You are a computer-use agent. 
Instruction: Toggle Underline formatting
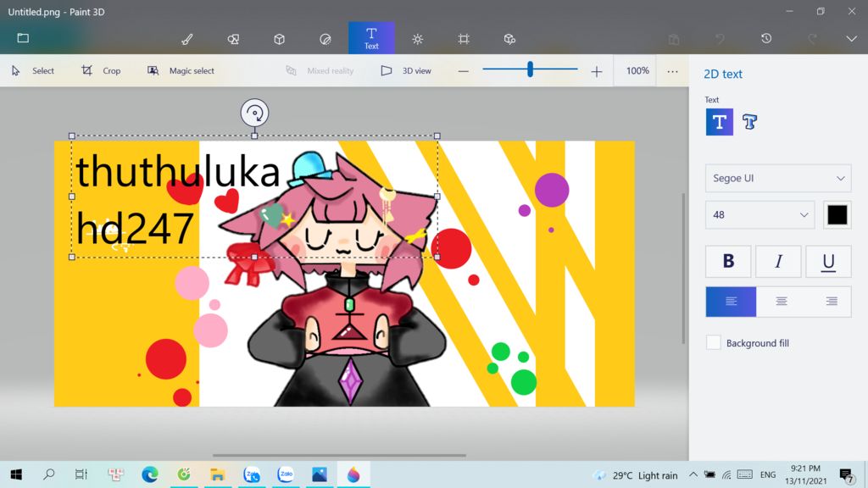828,261
